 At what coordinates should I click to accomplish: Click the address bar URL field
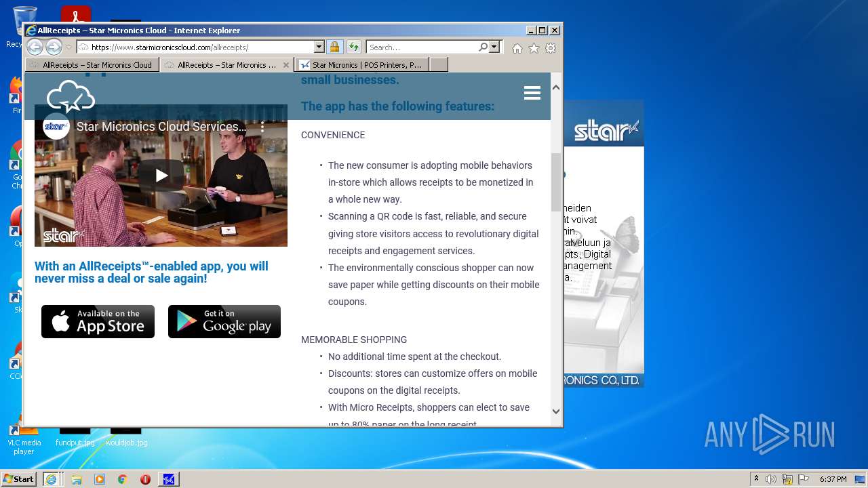click(x=195, y=47)
